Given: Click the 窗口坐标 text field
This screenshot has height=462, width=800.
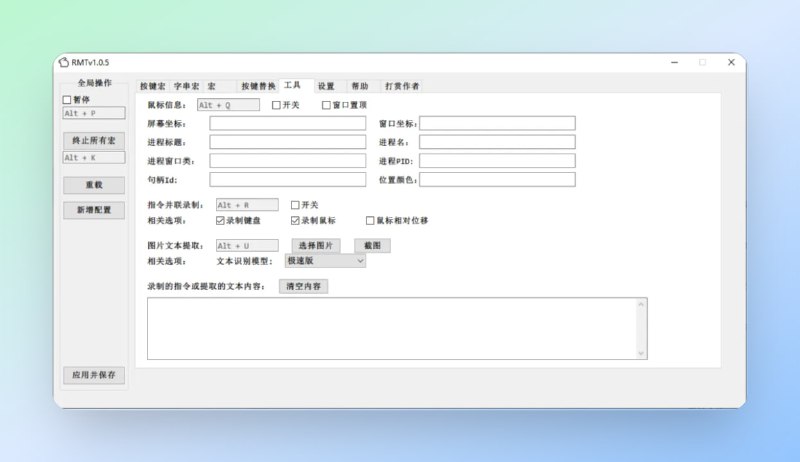Looking at the screenshot, I should [x=497, y=123].
